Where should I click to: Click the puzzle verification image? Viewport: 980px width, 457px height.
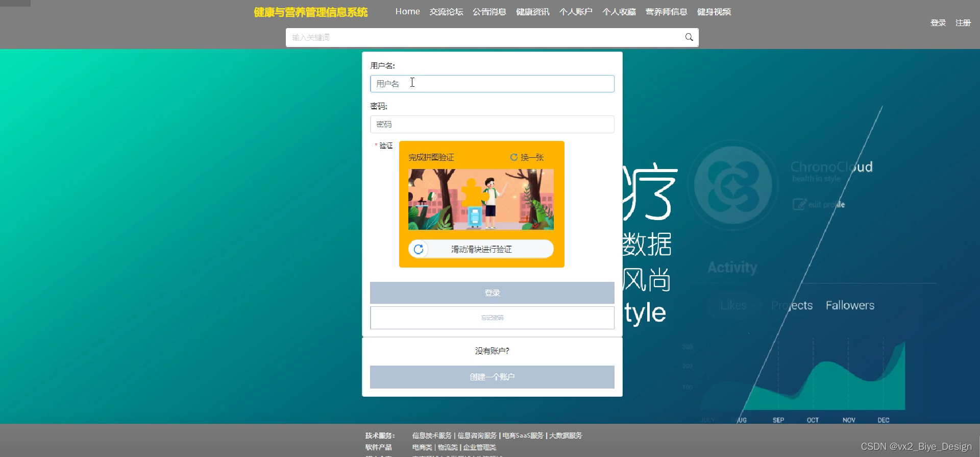pyautogui.click(x=481, y=199)
